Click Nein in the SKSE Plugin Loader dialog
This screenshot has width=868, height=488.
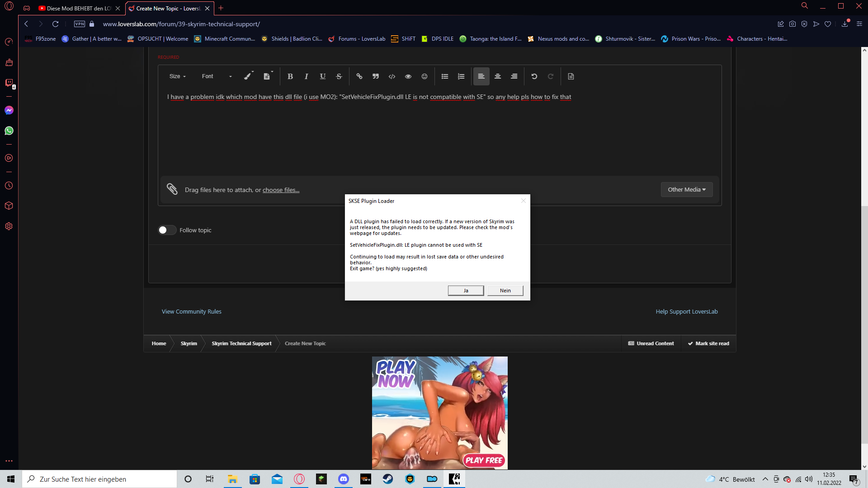coord(505,291)
